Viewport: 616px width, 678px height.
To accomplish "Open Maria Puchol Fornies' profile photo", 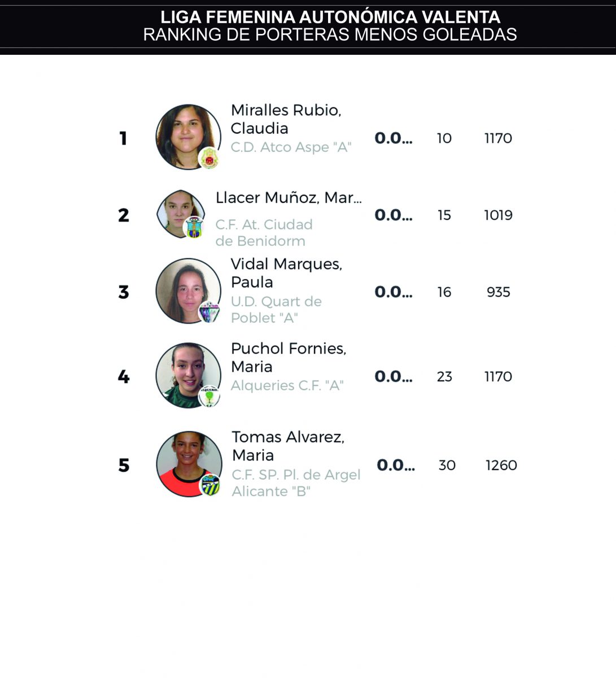I will coord(189,376).
